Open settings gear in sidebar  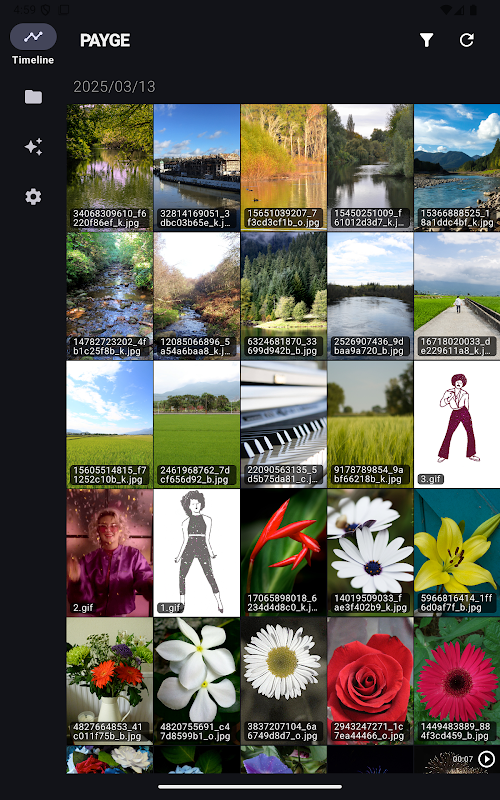click(33, 196)
